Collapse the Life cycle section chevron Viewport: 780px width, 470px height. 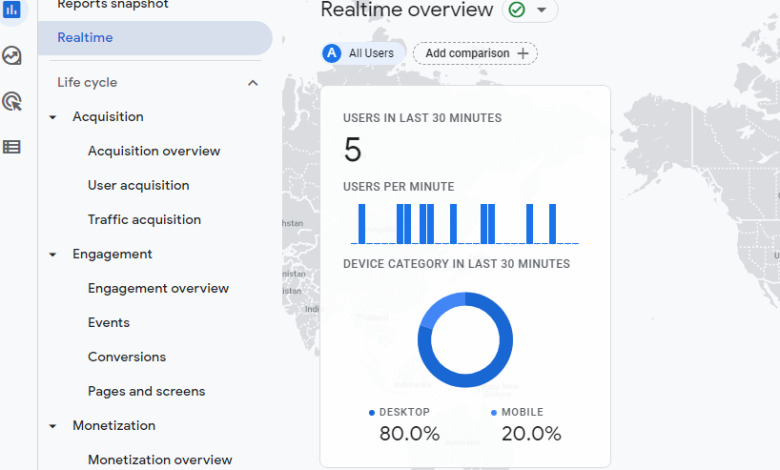pyautogui.click(x=253, y=83)
